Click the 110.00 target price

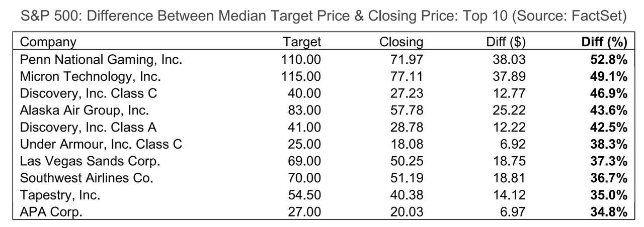tap(301, 60)
